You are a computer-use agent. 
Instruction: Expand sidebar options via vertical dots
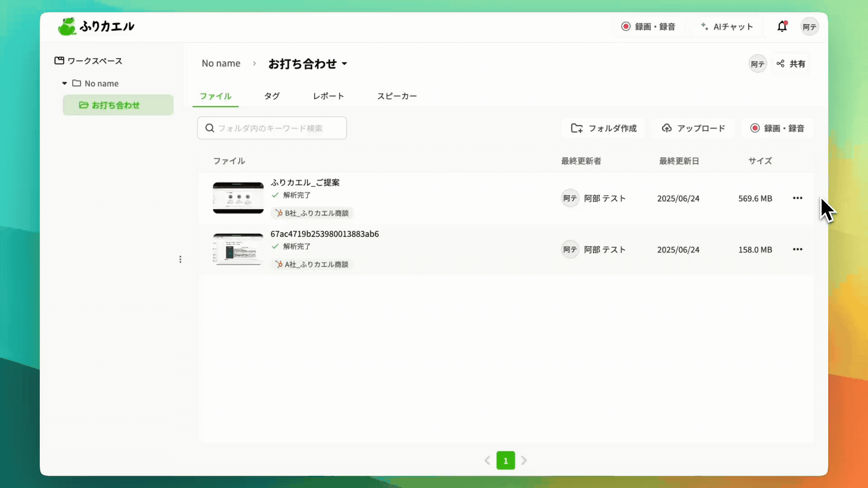click(180, 259)
